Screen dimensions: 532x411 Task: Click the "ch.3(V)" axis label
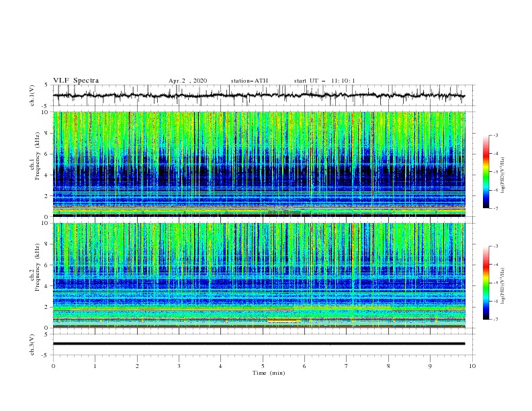tap(32, 345)
